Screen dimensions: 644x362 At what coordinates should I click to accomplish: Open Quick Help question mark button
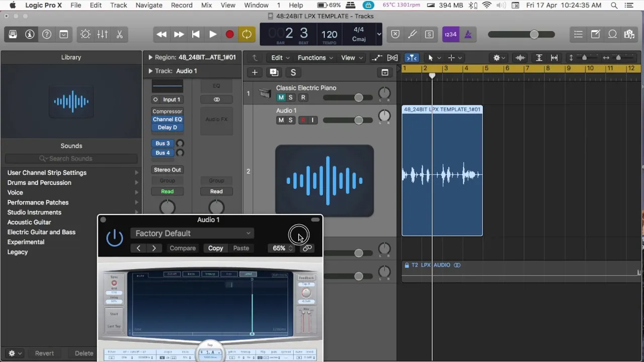47,34
